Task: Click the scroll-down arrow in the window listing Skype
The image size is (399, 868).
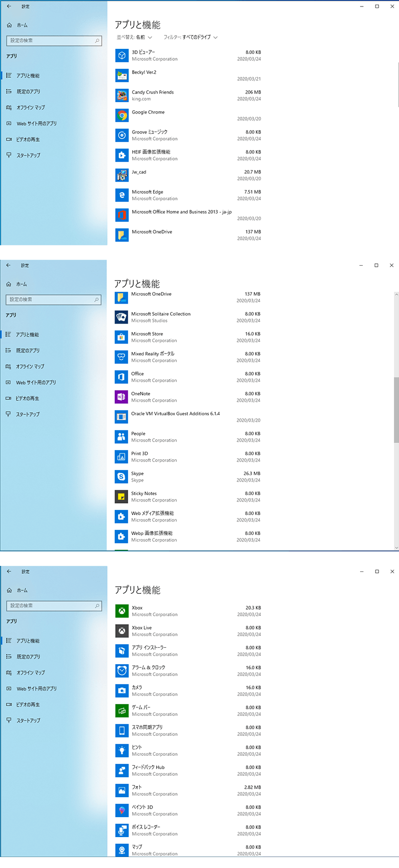Action: pos(397,548)
